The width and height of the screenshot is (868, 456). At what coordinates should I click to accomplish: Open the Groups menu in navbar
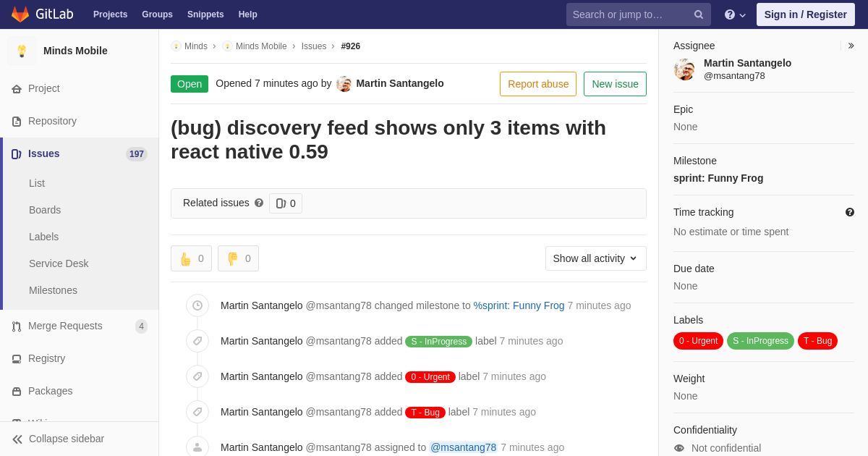tap(157, 14)
